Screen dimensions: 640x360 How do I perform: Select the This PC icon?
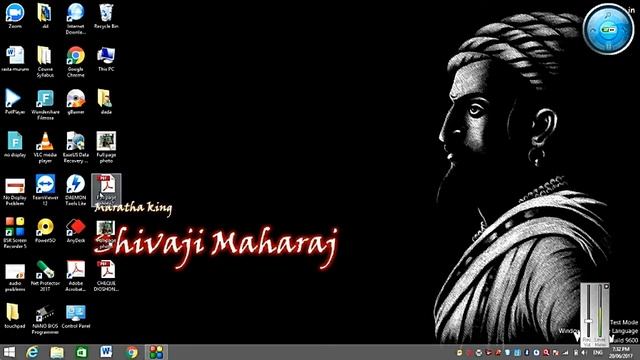click(x=106, y=58)
